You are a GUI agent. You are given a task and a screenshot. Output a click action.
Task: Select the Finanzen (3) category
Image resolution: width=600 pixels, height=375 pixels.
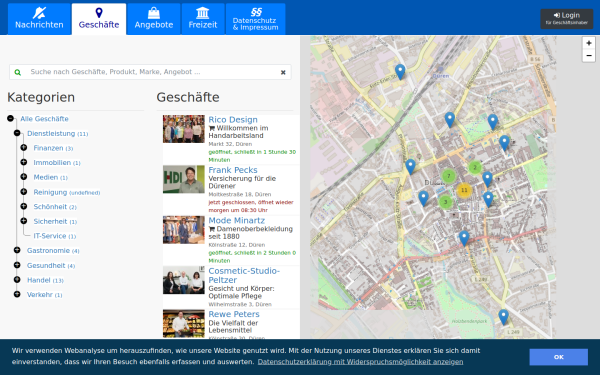[x=53, y=148]
